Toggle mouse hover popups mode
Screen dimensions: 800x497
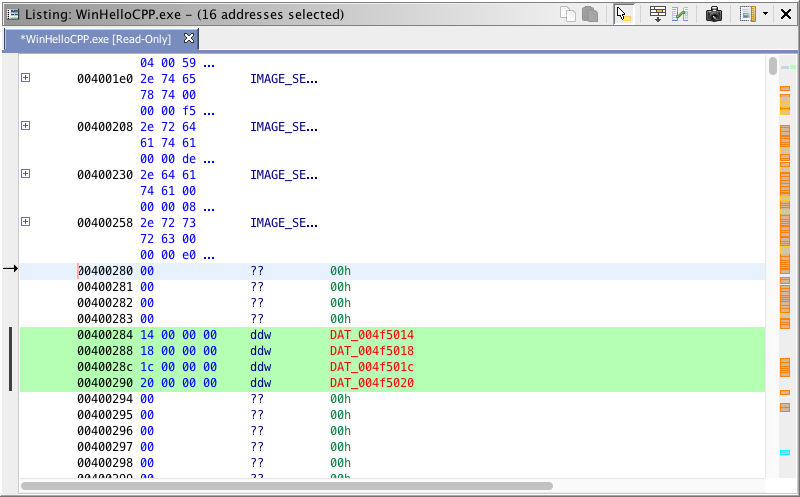pyautogui.click(x=624, y=14)
